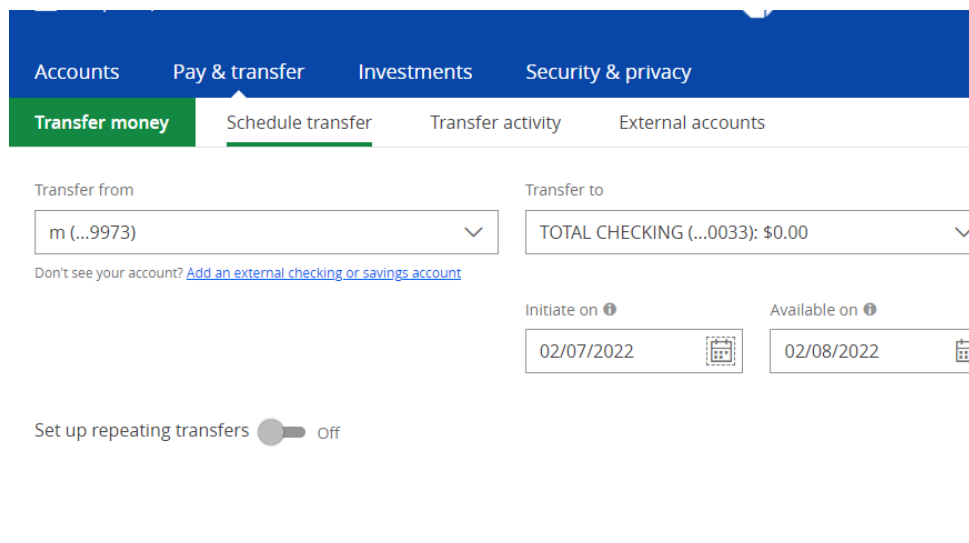969x543 pixels.
Task: Select the Pay & transfer menu
Action: tap(238, 72)
